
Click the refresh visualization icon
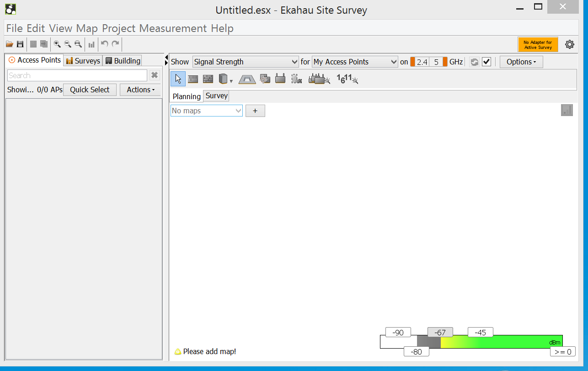click(x=475, y=62)
